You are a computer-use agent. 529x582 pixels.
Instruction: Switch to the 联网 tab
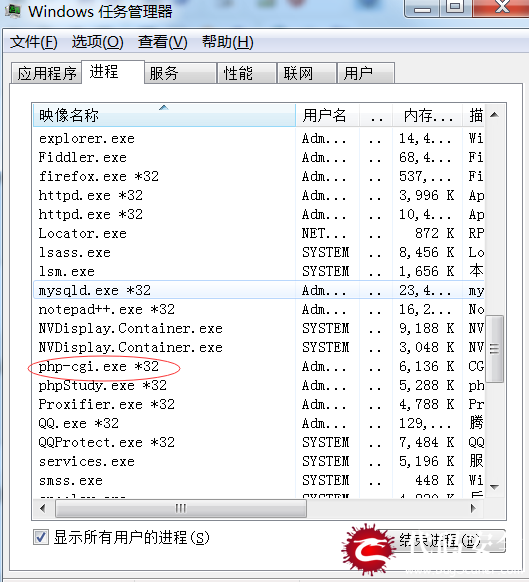click(307, 73)
